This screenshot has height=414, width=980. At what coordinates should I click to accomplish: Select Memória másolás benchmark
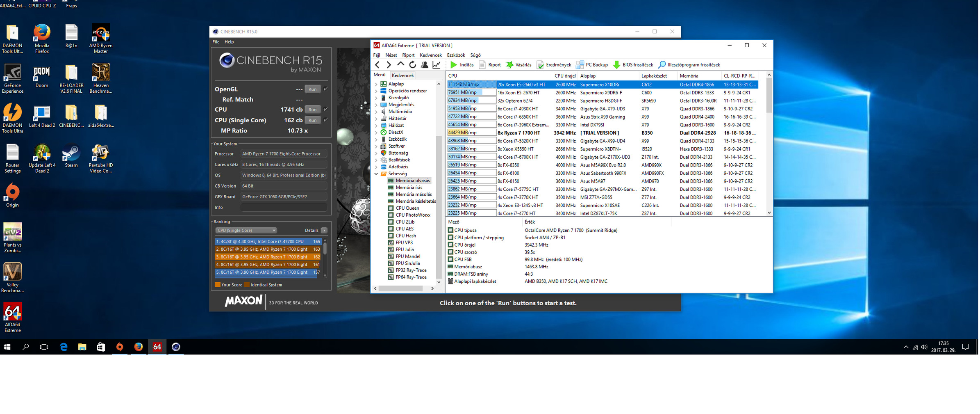coord(414,194)
